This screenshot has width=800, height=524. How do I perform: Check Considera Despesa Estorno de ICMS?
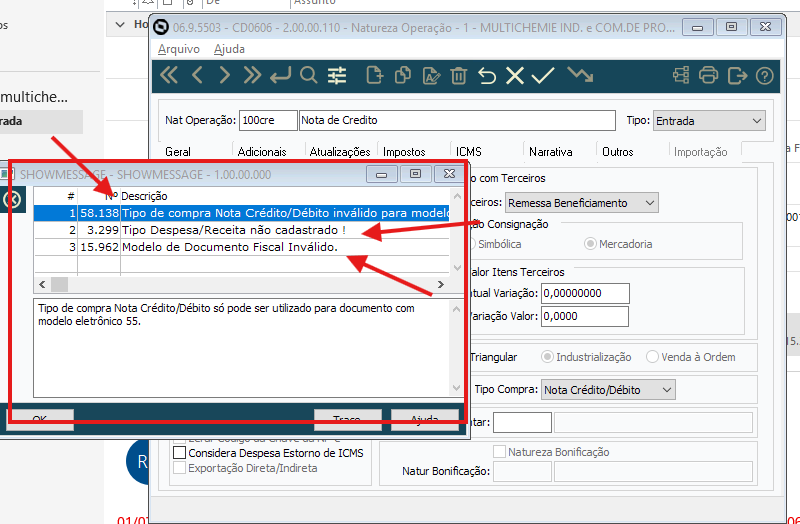click(179, 453)
